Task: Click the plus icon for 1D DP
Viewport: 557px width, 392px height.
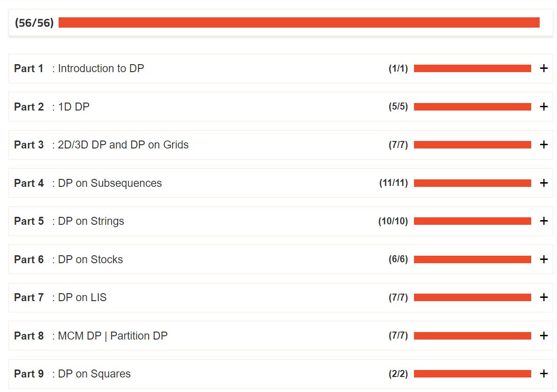Action: click(543, 106)
